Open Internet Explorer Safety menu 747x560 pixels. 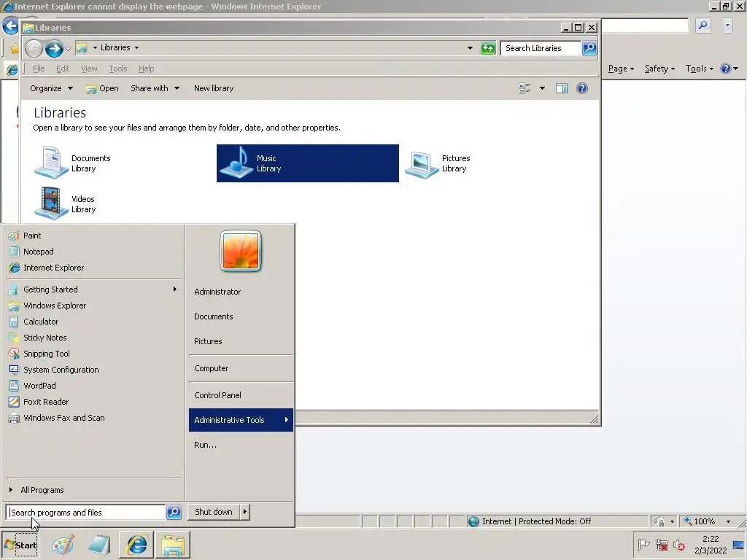[x=659, y=69]
